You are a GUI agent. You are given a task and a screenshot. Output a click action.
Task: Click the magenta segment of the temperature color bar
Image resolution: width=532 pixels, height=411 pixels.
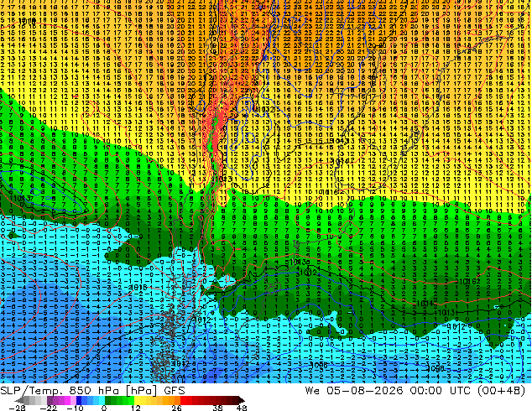67,400
